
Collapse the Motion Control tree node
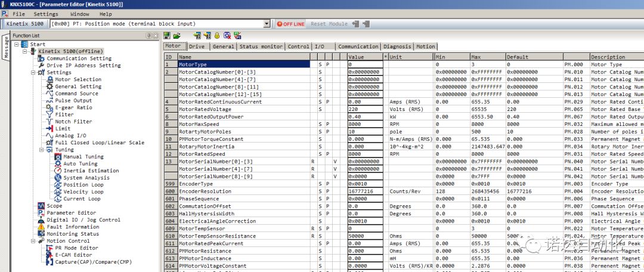pyautogui.click(x=33, y=241)
